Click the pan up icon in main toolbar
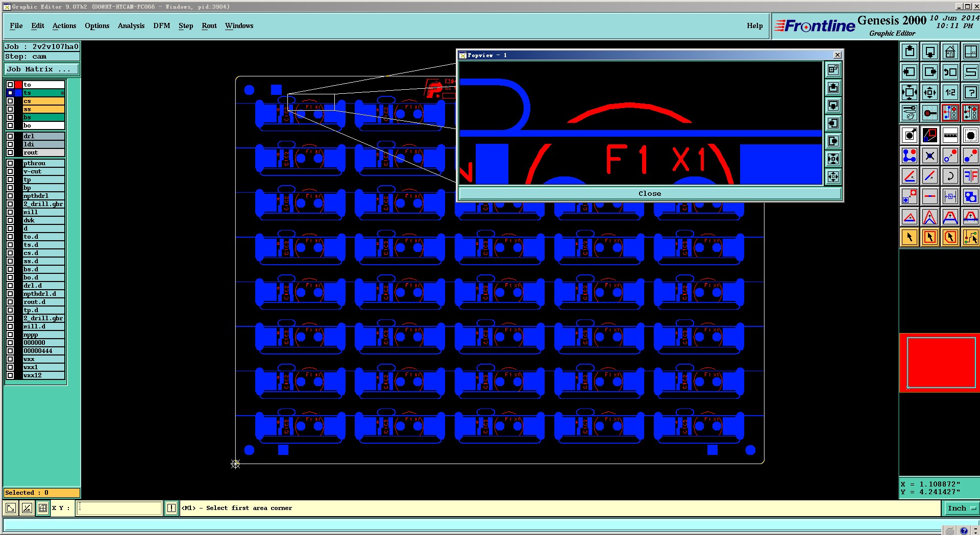Viewport: 980px width, 535px height. (910, 52)
